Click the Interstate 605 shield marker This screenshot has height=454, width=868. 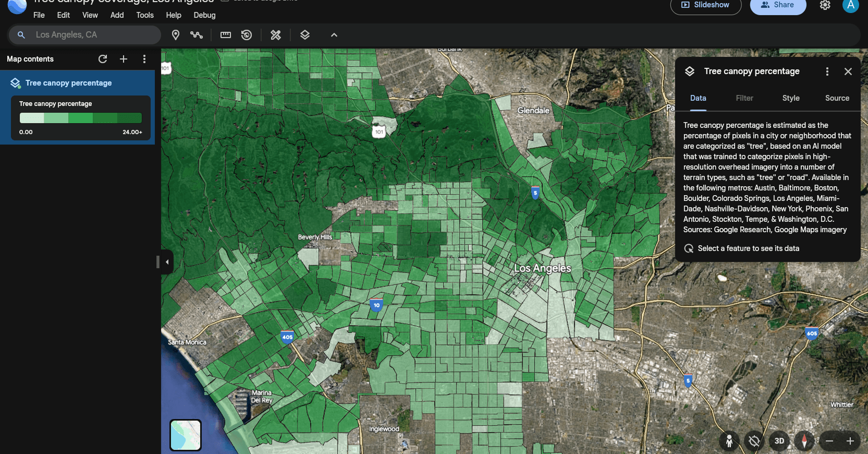pos(812,333)
